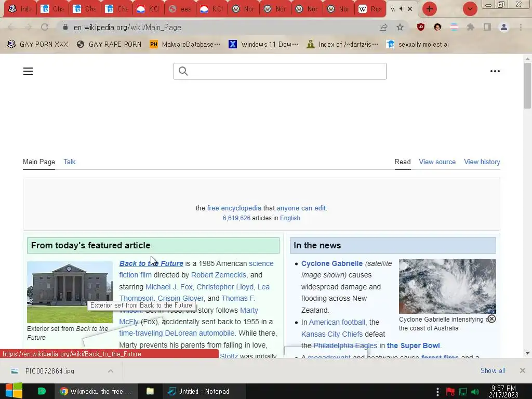Open the Chrome profile avatar
The height and width of the screenshot is (399, 532).
point(504,27)
